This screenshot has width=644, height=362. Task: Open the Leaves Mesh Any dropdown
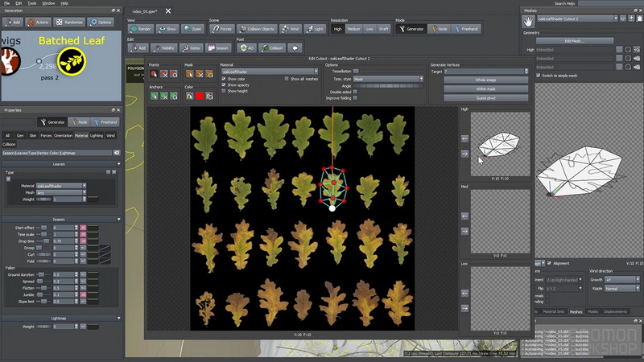pos(61,192)
